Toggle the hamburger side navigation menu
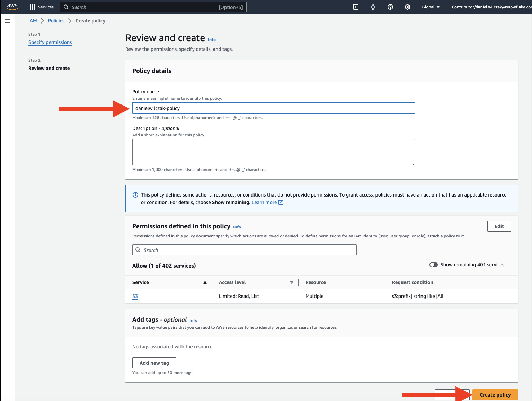The height and width of the screenshot is (401, 532). [x=8, y=21]
